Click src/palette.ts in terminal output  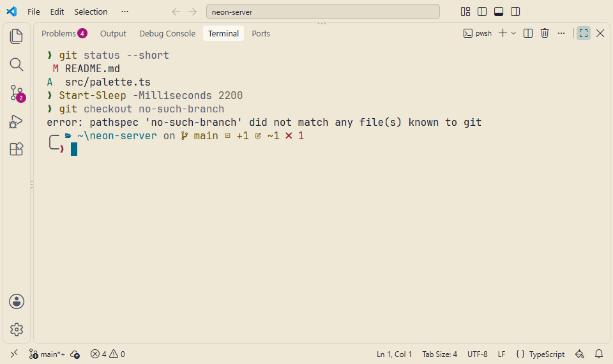tap(107, 82)
